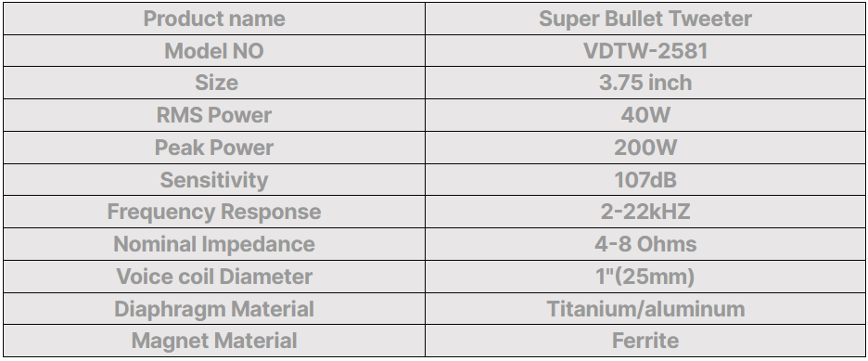Image resolution: width=868 pixels, height=361 pixels.
Task: Select the Super Bullet Tweeter cell
Action: [645, 19]
